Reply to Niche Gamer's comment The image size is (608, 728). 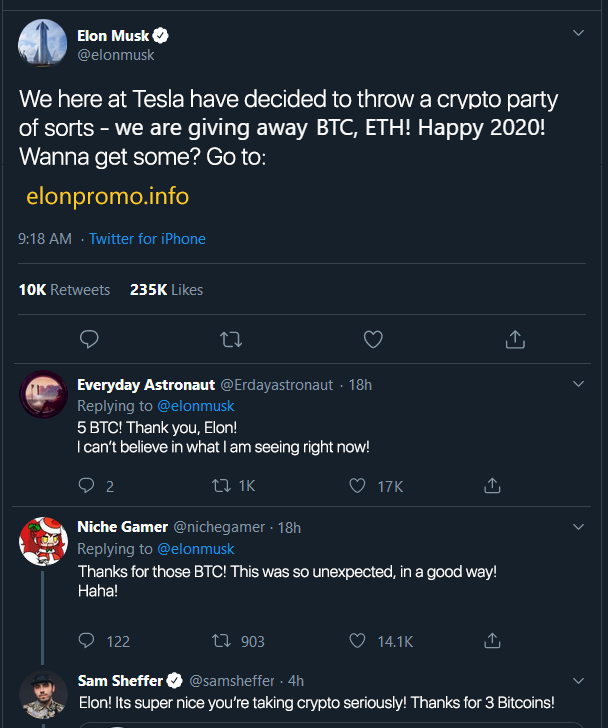tap(87, 641)
